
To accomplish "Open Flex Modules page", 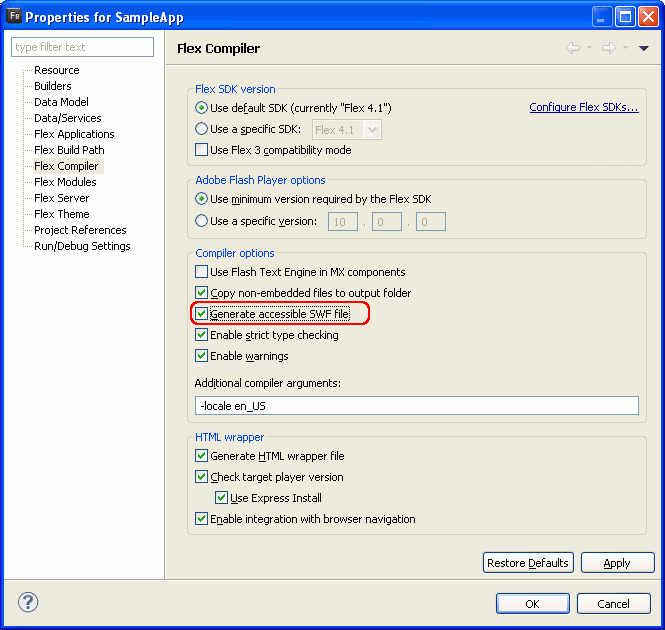I will coord(65,182).
